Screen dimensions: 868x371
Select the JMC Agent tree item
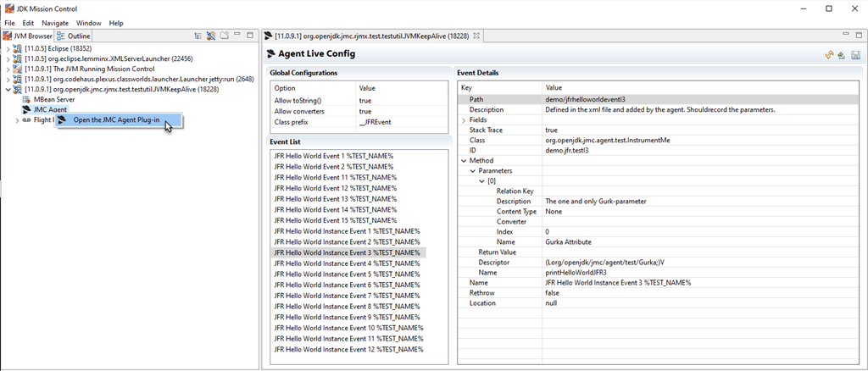[x=50, y=109]
